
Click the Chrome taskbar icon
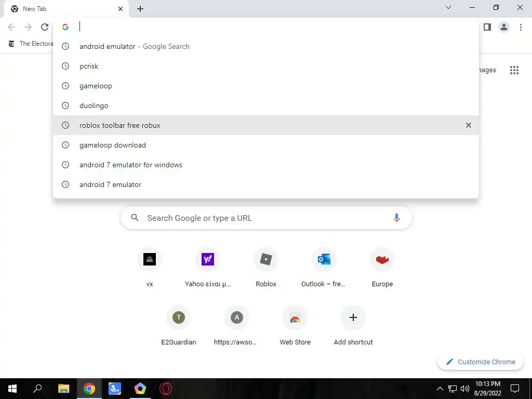point(89,389)
